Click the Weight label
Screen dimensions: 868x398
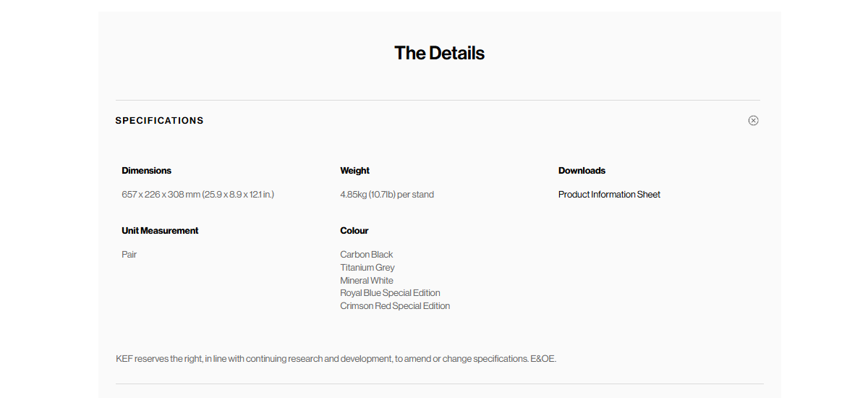click(354, 171)
